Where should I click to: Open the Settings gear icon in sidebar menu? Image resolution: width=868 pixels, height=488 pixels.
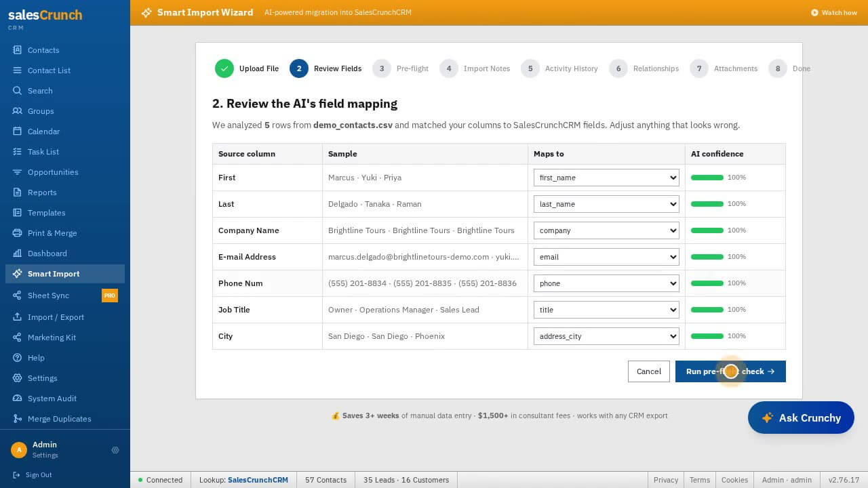tap(17, 378)
